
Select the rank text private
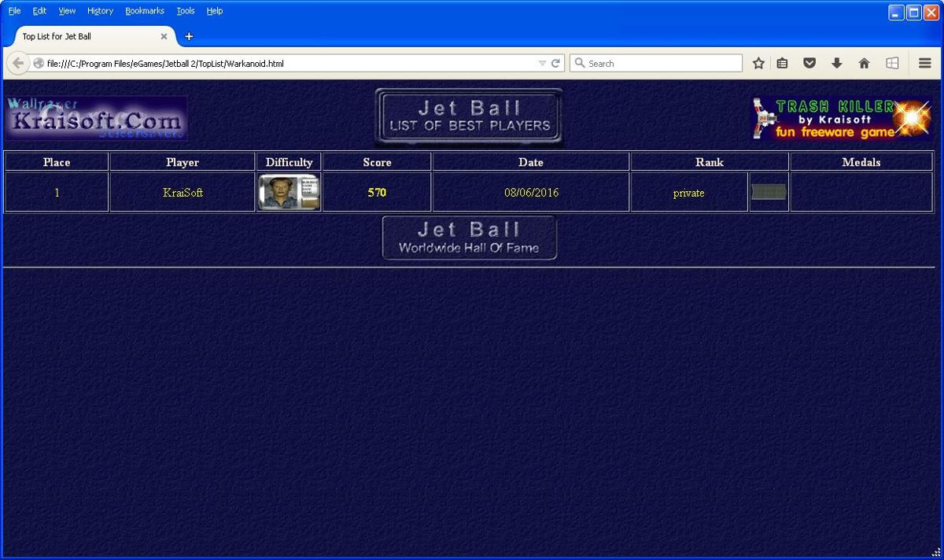tap(689, 193)
